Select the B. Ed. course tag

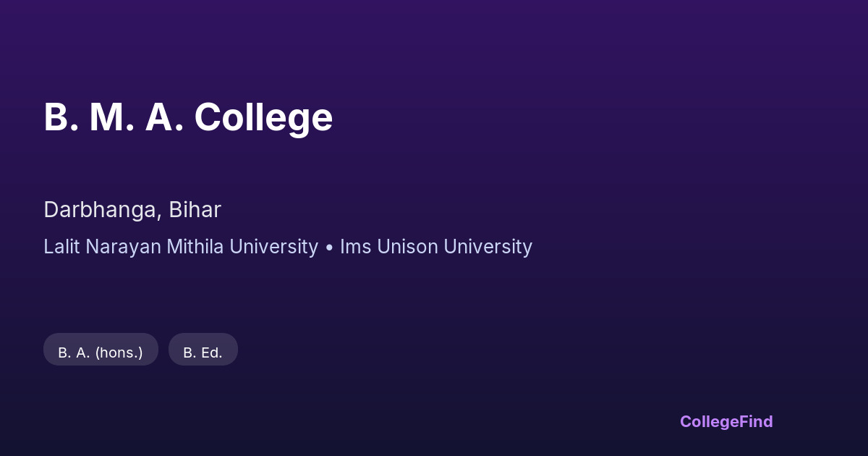point(203,352)
